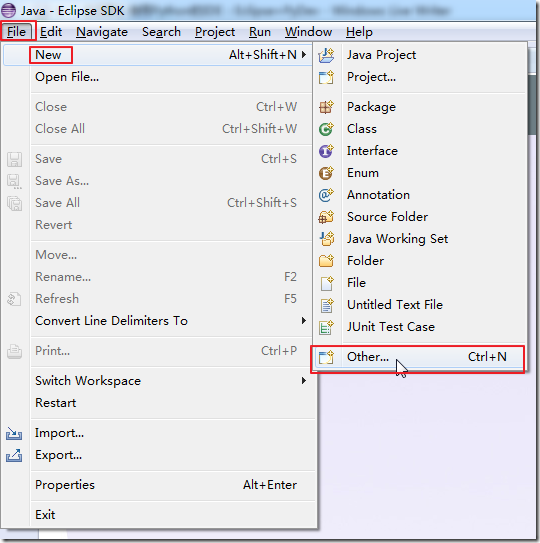
Task: Select Exit to quit Eclipse
Action: 158,515
